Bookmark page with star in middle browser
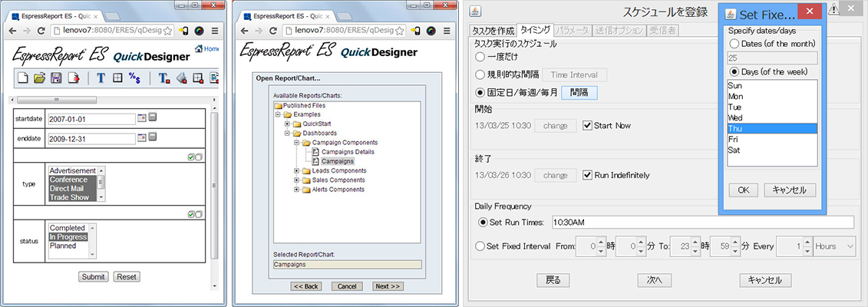868x307 pixels. (x=398, y=31)
